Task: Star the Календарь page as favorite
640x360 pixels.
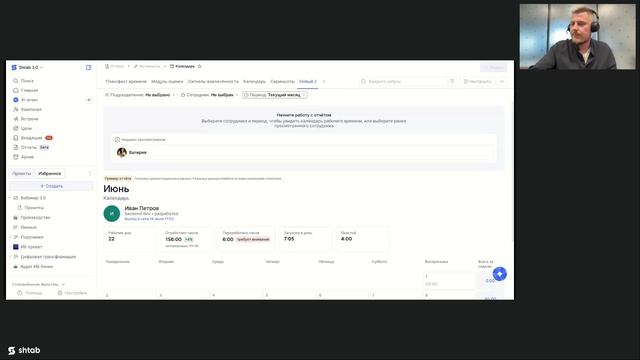Action: (x=200, y=66)
